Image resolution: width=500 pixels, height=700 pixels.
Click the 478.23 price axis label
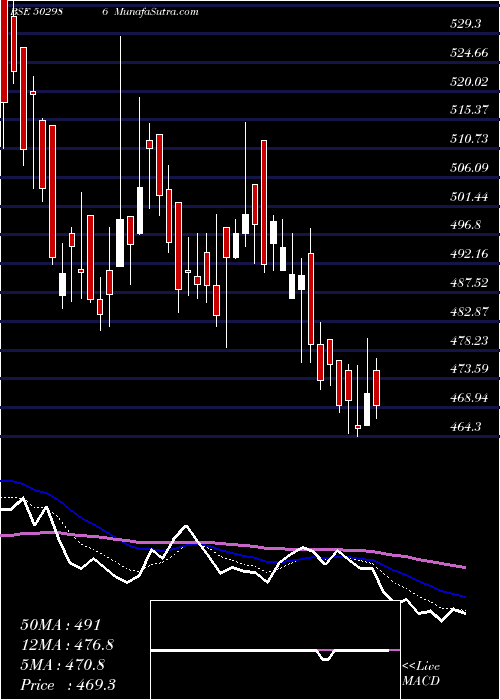click(469, 341)
